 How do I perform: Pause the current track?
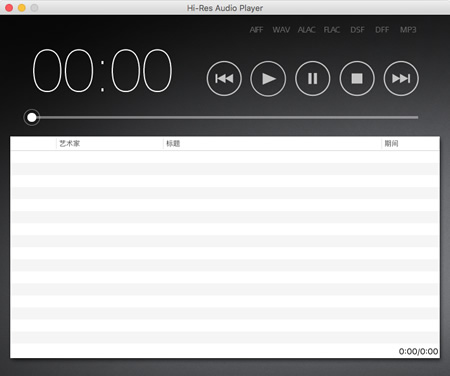(x=312, y=79)
